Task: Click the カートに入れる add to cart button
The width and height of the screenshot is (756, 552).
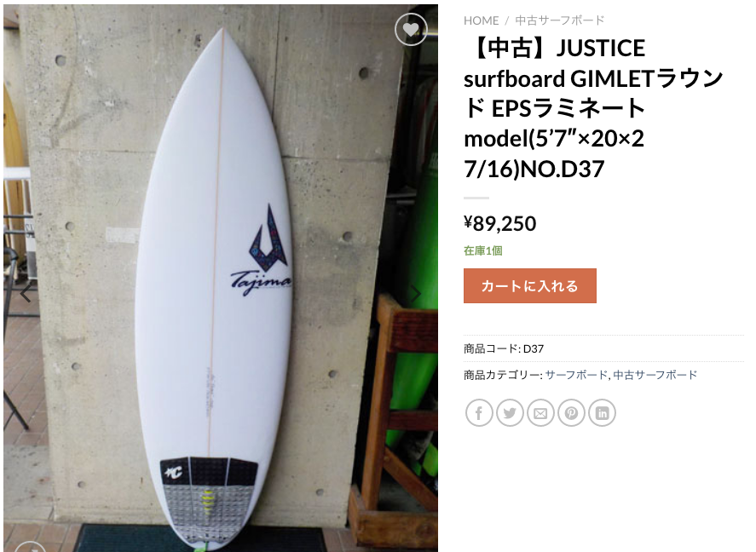Action: (x=530, y=285)
